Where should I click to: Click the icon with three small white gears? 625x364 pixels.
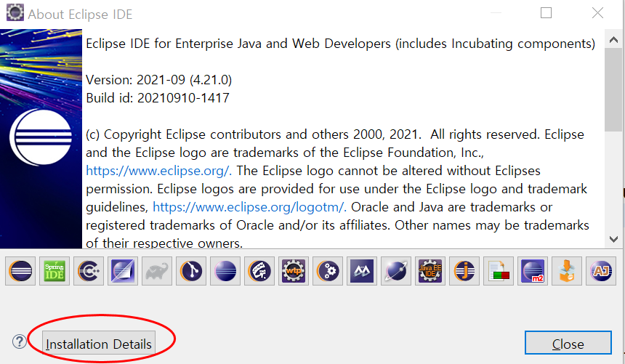point(328,271)
